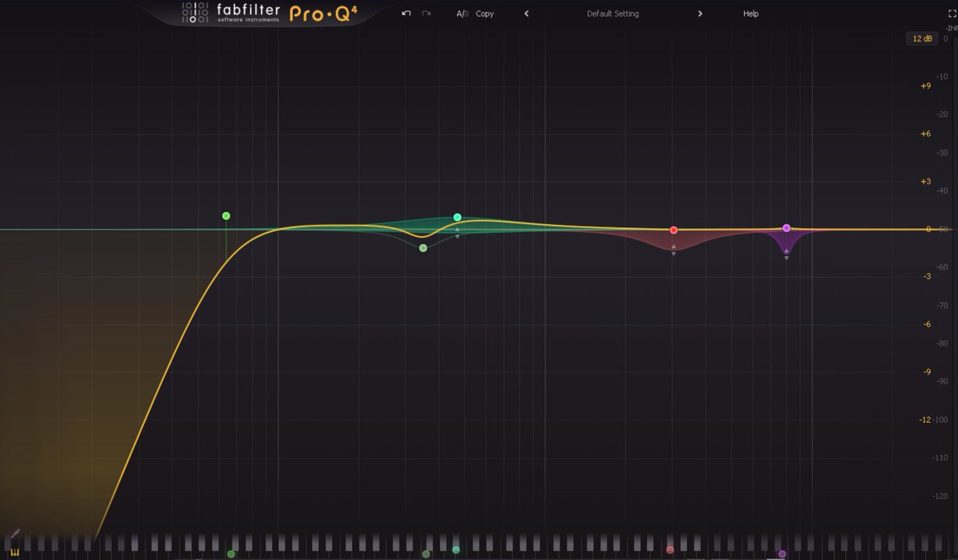
Task: Open the 12 dB display range selector
Action: pos(922,38)
